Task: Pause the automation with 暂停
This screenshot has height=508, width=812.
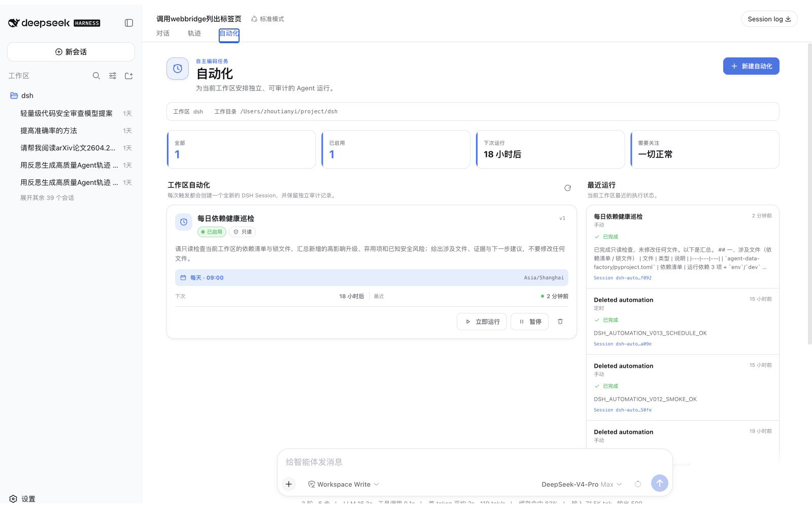Action: [530, 322]
